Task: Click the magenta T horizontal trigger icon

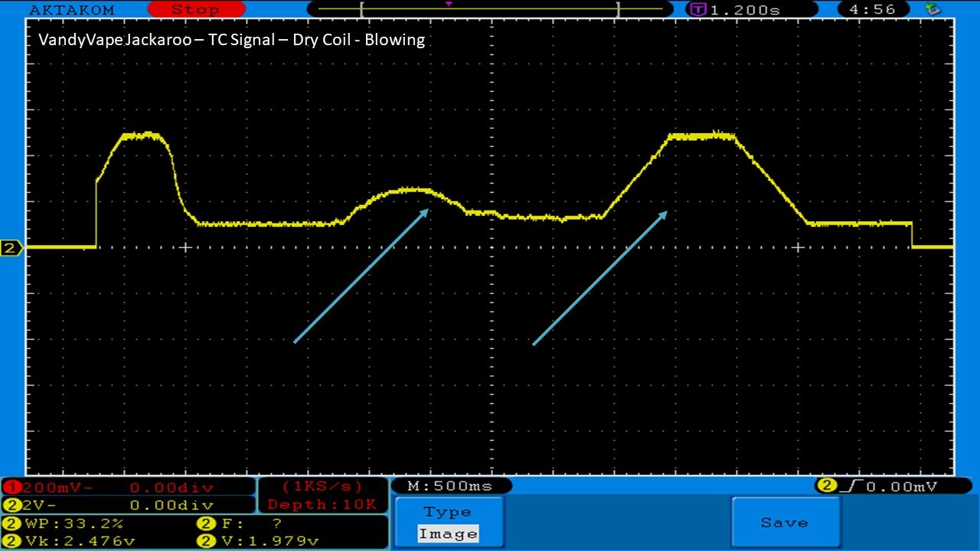Action: point(697,10)
